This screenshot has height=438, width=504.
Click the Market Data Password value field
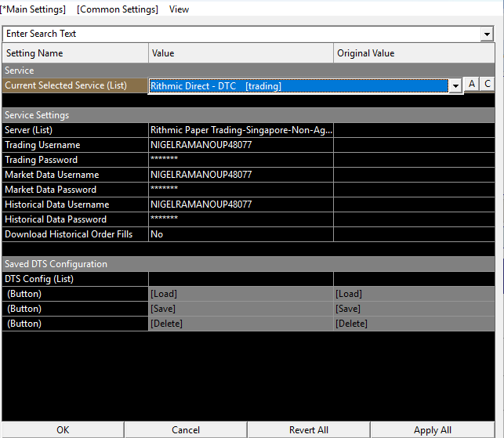pos(241,190)
